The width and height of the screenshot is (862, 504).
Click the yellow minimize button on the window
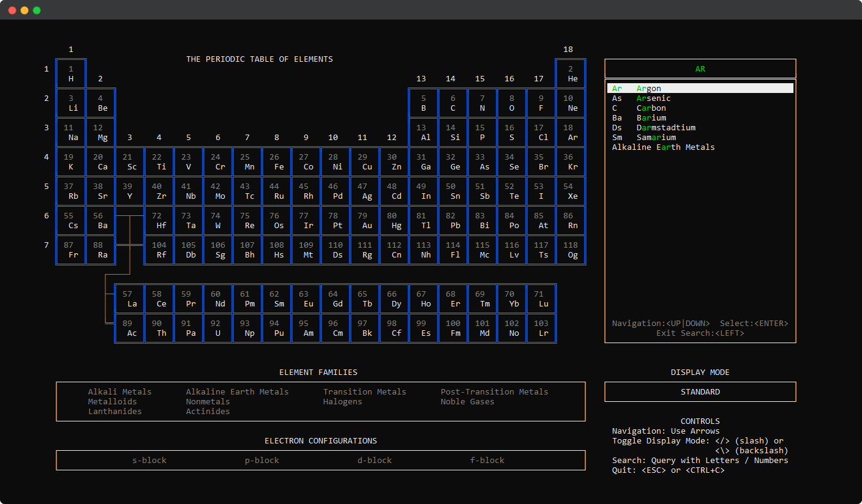(24, 10)
